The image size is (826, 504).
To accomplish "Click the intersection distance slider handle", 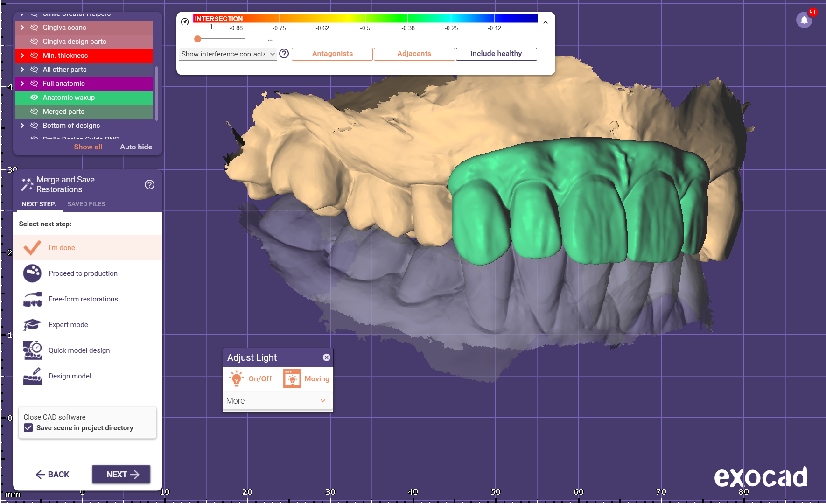I will 198,39.
